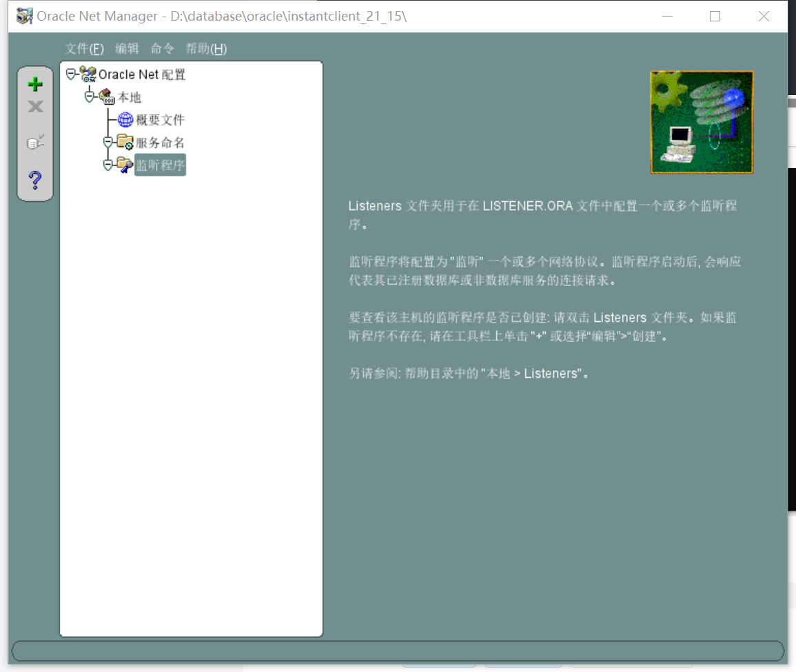Click the green plus Create button
The width and height of the screenshot is (796, 672).
[35, 84]
